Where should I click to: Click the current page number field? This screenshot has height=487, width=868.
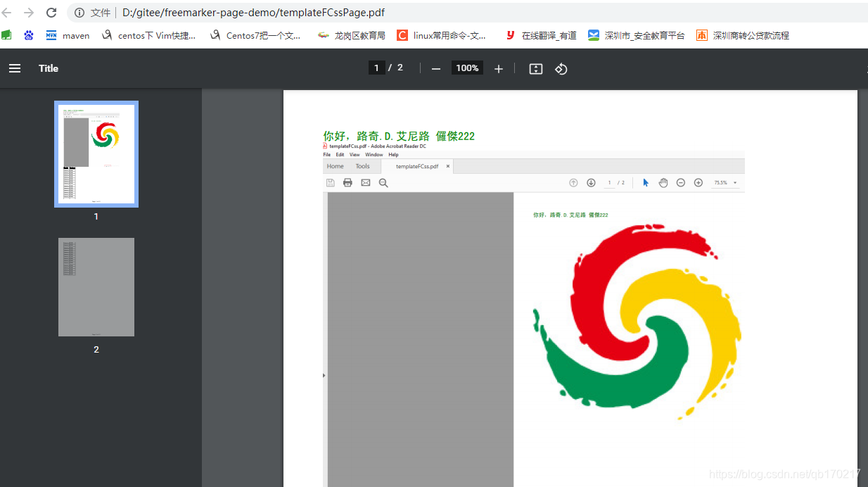click(x=376, y=68)
